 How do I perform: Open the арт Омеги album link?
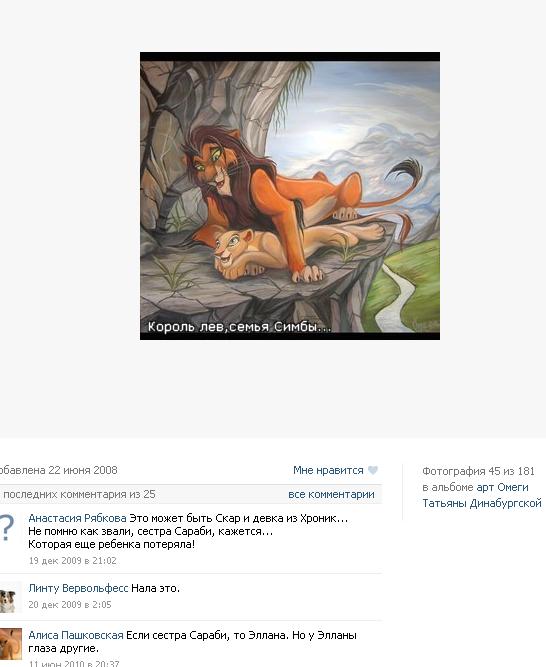tap(502, 487)
